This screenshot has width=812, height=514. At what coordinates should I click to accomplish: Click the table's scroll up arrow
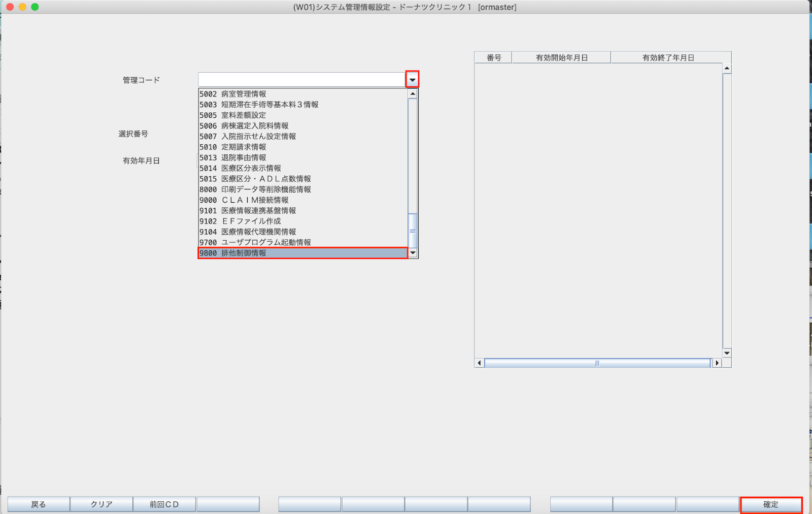[727, 68]
